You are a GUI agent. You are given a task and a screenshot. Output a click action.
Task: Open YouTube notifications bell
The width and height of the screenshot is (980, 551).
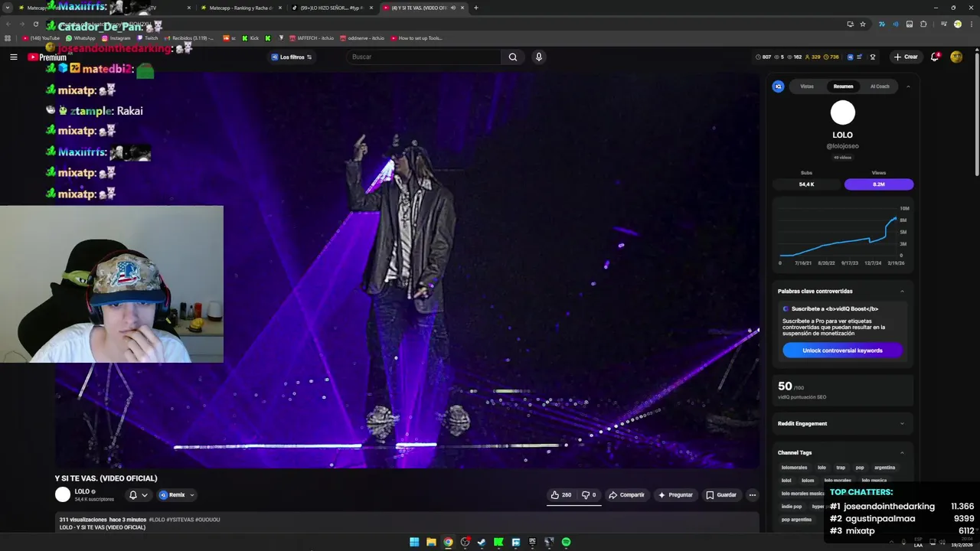coord(935,57)
